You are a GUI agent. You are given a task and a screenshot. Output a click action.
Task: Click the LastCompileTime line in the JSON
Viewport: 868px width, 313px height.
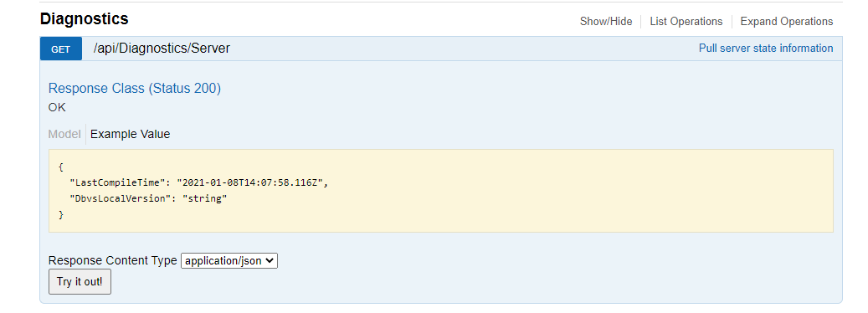click(198, 182)
